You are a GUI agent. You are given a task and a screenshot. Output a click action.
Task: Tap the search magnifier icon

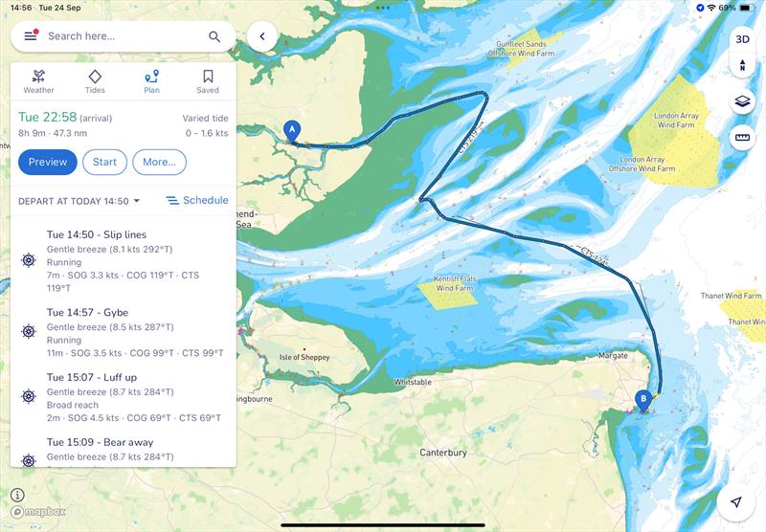[x=214, y=36]
